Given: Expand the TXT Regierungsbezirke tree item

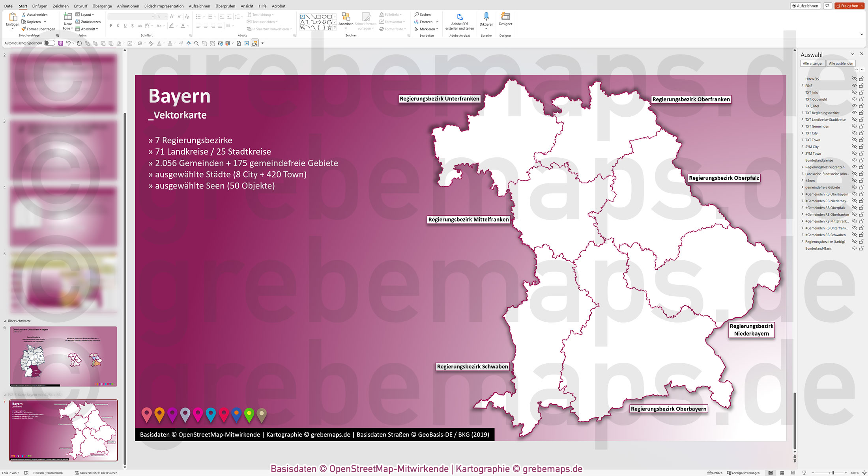Looking at the screenshot, I should 802,113.
